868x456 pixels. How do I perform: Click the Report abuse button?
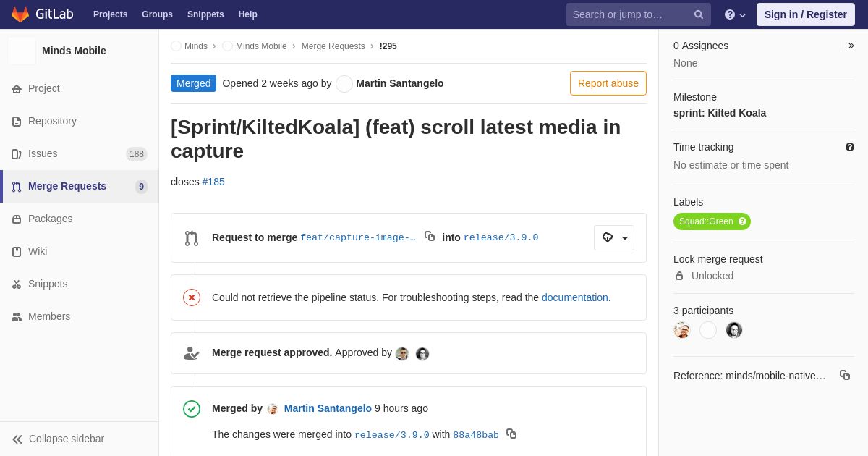click(x=608, y=83)
